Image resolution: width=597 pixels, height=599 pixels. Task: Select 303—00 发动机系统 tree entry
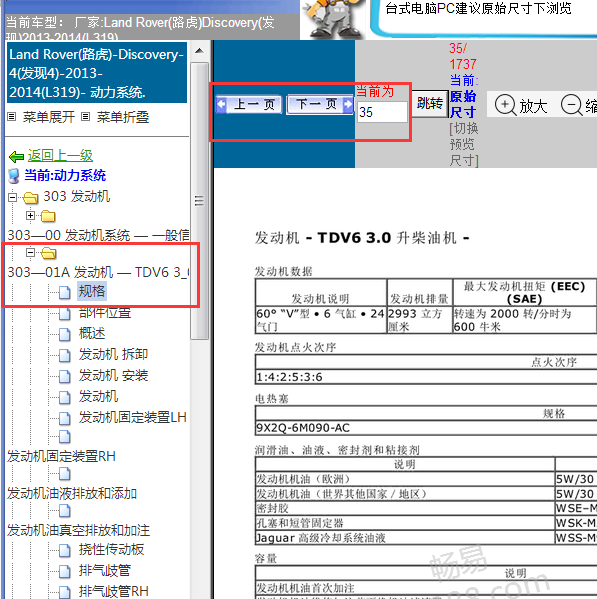(98, 235)
